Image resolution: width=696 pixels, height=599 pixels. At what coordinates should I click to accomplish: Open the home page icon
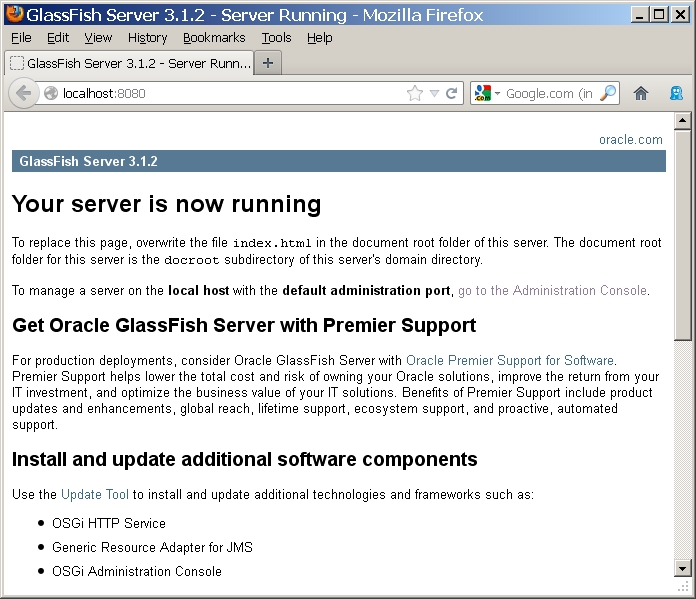(641, 93)
